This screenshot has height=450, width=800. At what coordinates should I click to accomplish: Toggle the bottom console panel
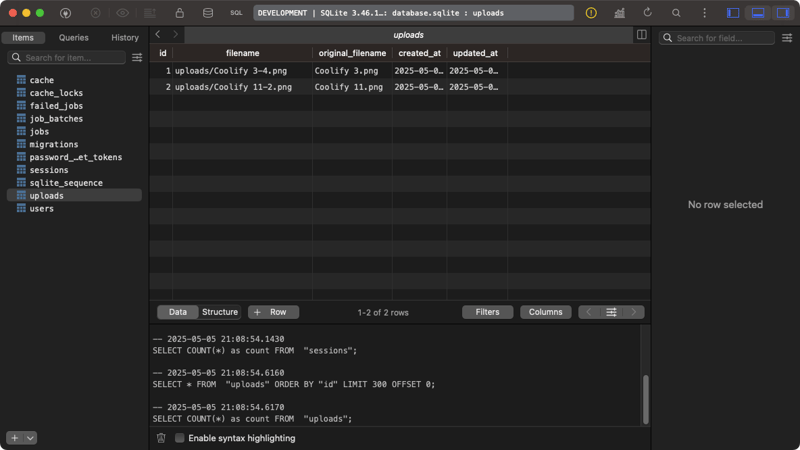tap(758, 13)
